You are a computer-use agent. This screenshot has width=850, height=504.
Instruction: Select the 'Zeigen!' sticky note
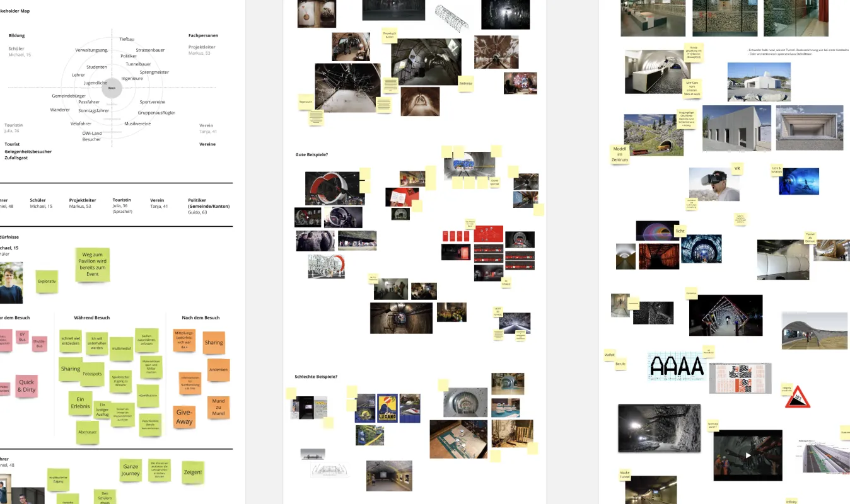point(193,472)
